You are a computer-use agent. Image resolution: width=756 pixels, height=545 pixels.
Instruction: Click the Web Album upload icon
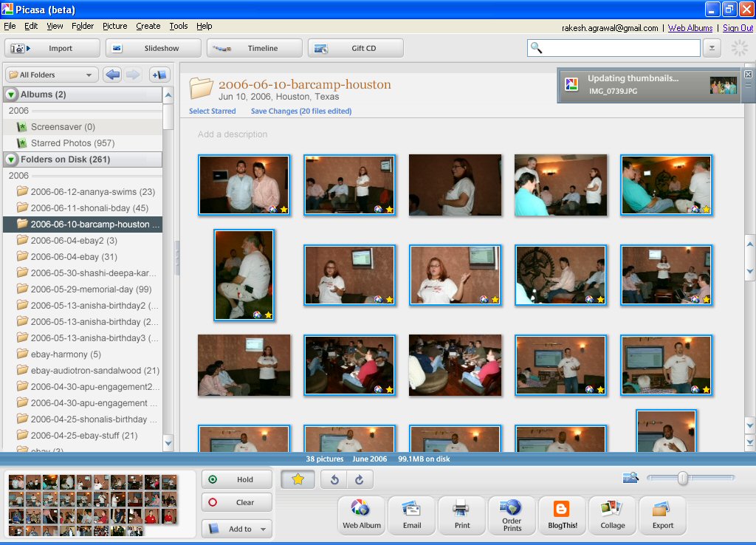[361, 515]
